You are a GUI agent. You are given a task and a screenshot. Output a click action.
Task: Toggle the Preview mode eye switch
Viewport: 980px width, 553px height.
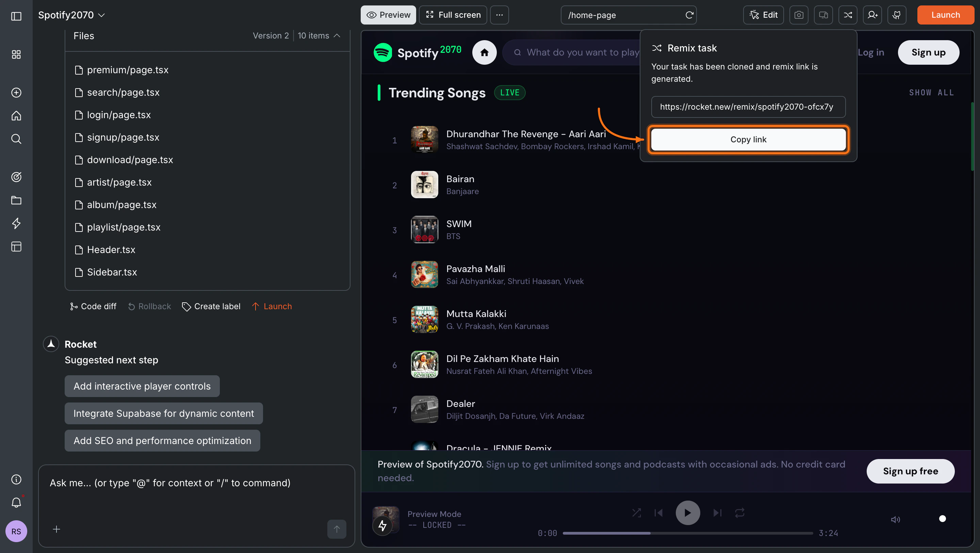(x=388, y=15)
